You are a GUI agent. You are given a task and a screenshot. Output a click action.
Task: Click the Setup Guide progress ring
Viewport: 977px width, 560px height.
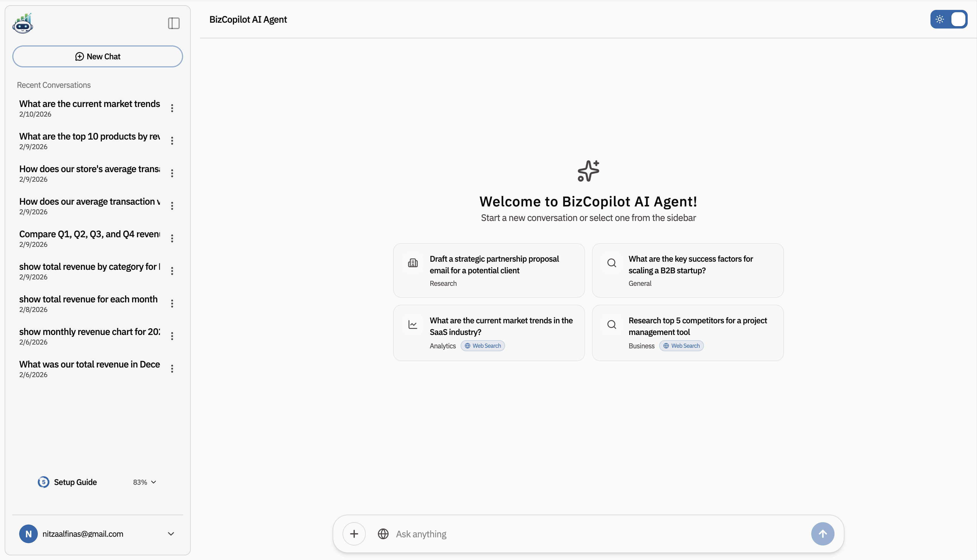43,482
